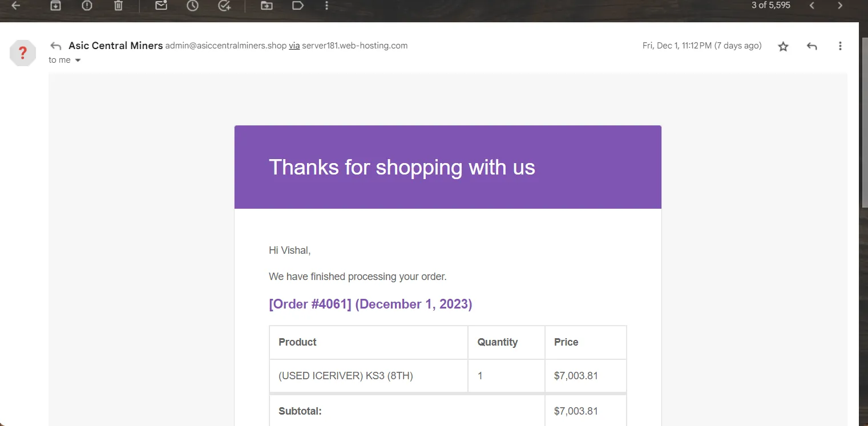Screen dimensions: 868x426
Task: Open message three-dot More options
Action: point(840,46)
